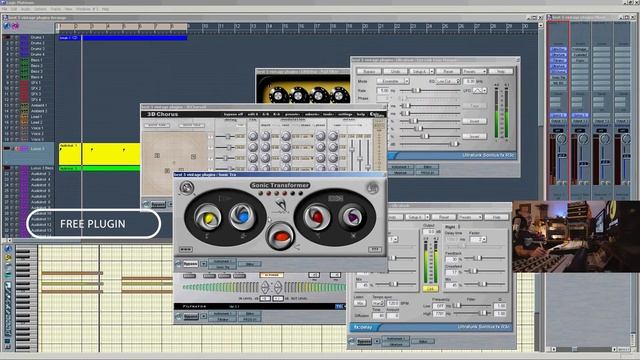The image size is (640, 360).
Task: Click the blue knob in Sonic Transformer
Action: pos(242,217)
